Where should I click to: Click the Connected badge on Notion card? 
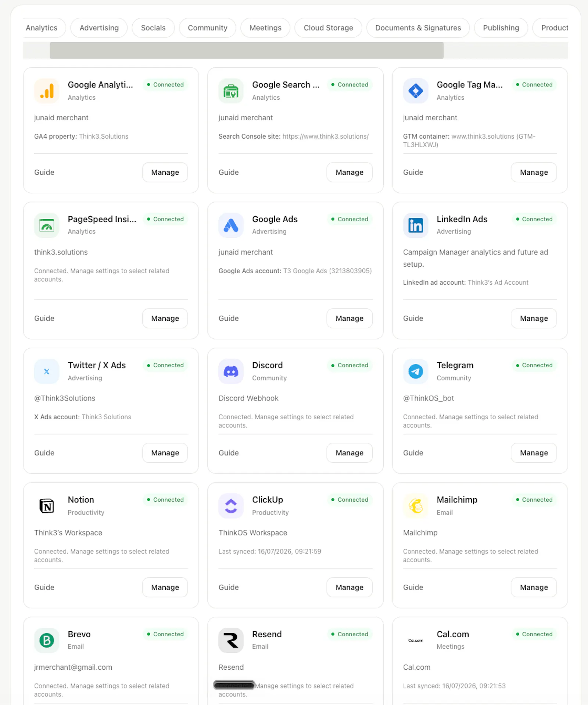(x=165, y=499)
